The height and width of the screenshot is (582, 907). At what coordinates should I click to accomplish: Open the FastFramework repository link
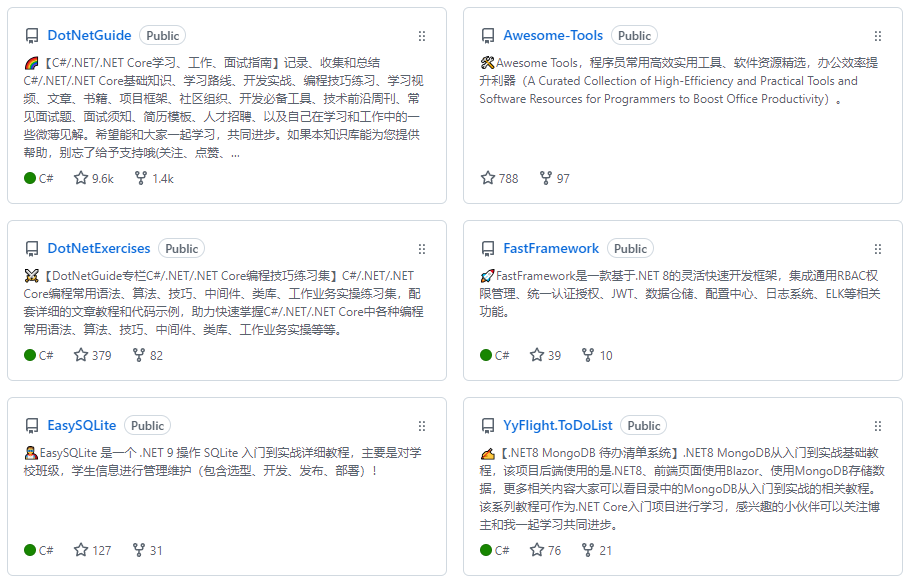(x=551, y=248)
